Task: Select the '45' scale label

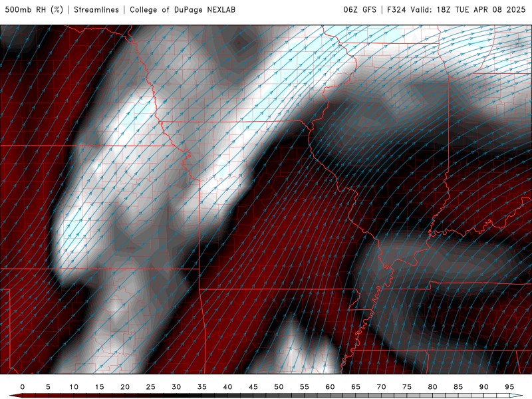Action: click(x=253, y=387)
